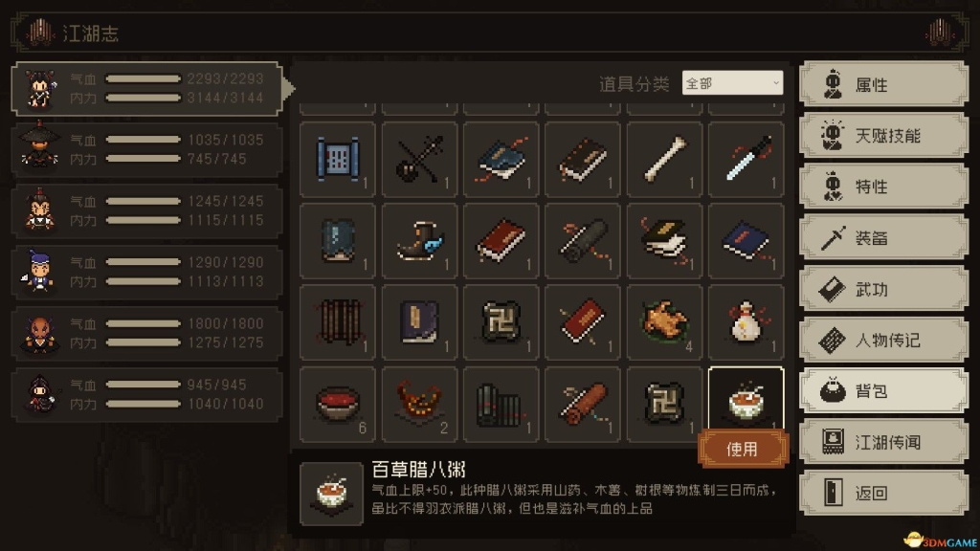
Task: Select the dagger item in inventory grid
Action: pyautogui.click(x=746, y=160)
